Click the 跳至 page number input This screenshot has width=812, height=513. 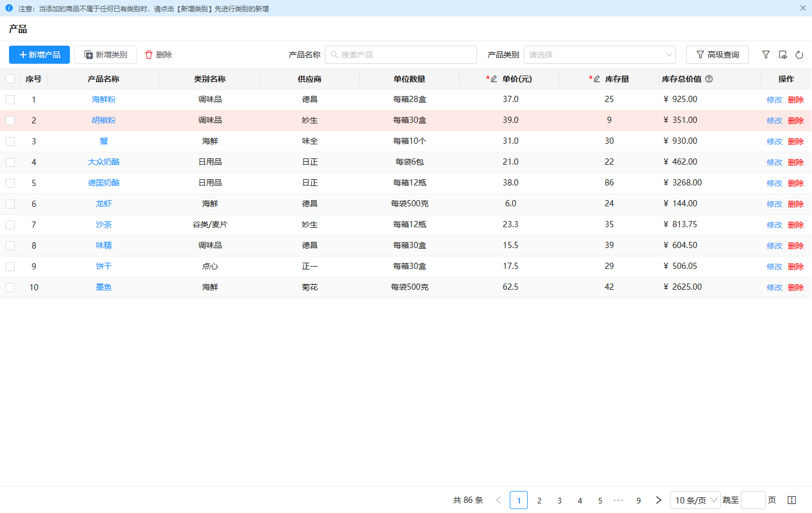(x=753, y=500)
